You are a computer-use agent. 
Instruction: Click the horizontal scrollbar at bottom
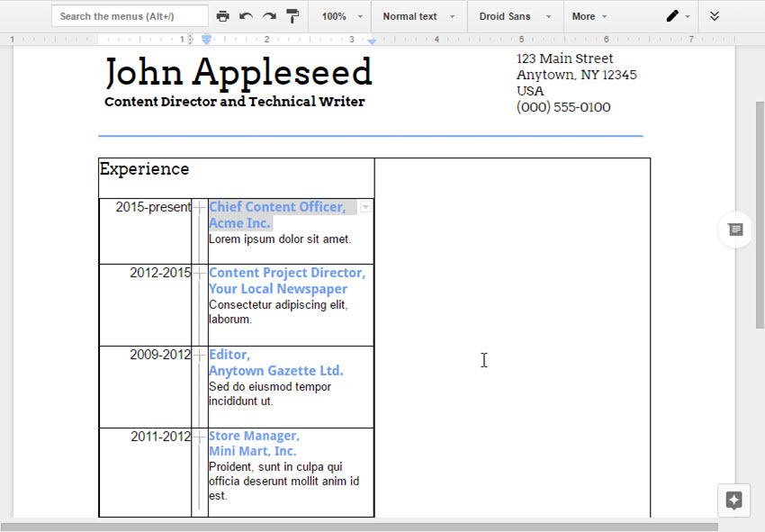(359, 527)
